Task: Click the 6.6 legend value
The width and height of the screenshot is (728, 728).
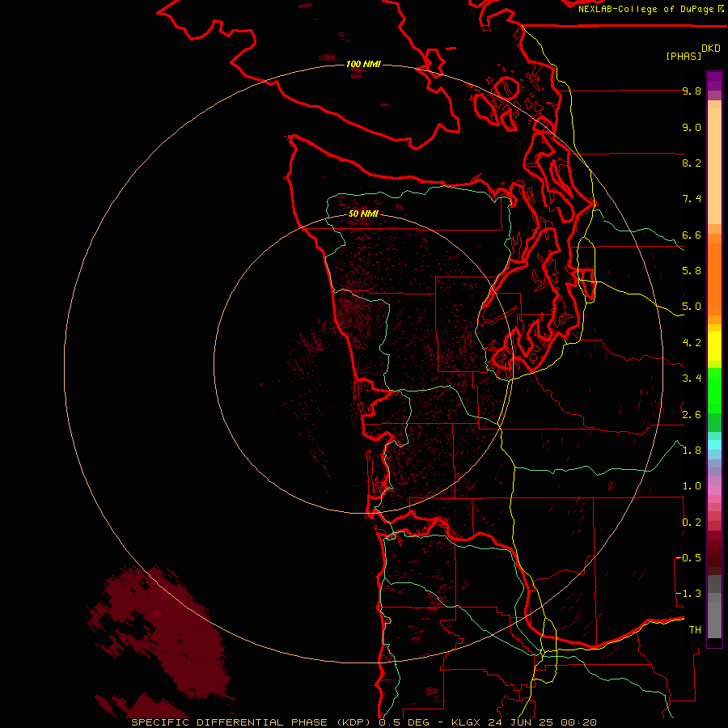Action: tap(692, 235)
